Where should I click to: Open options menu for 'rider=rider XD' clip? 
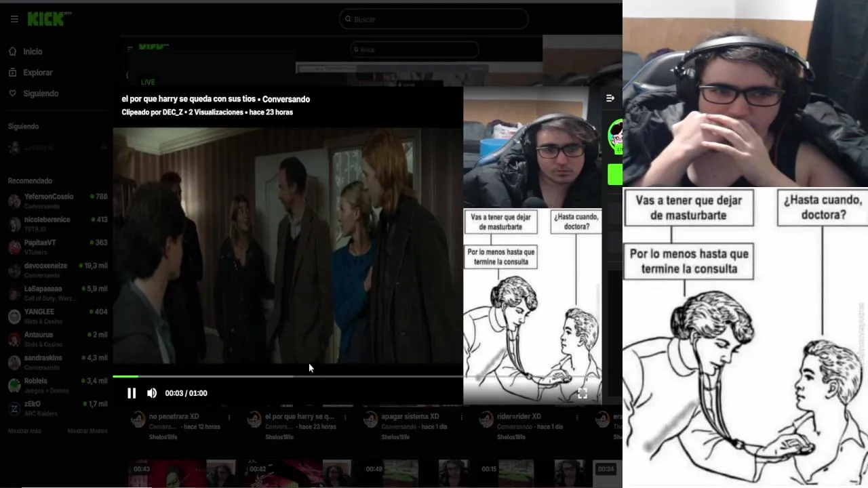click(x=576, y=417)
